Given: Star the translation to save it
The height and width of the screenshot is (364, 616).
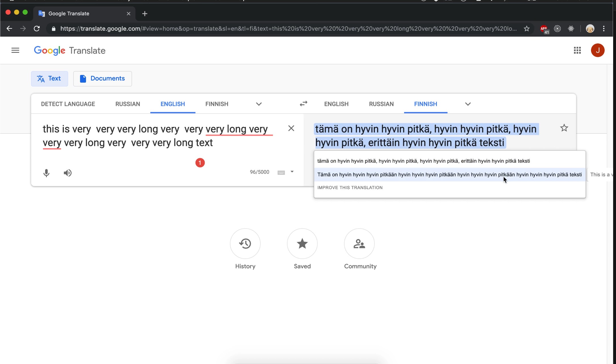Looking at the screenshot, I should pos(564,128).
